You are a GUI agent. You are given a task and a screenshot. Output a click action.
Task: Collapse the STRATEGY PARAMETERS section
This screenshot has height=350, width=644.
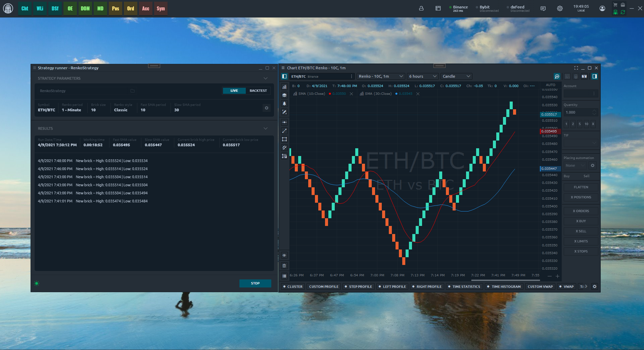pos(266,78)
